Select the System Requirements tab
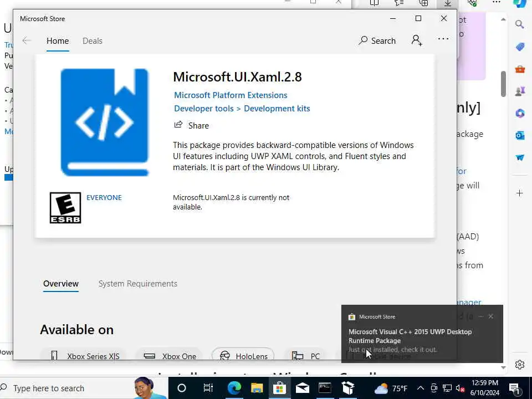Screen dimensions: 532x399 point(138,284)
